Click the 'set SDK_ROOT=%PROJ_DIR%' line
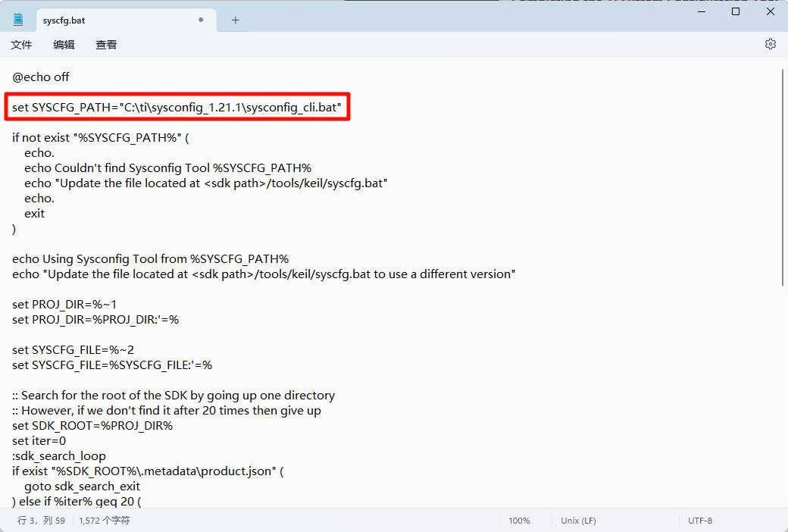This screenshot has width=788, height=532. pos(92,425)
